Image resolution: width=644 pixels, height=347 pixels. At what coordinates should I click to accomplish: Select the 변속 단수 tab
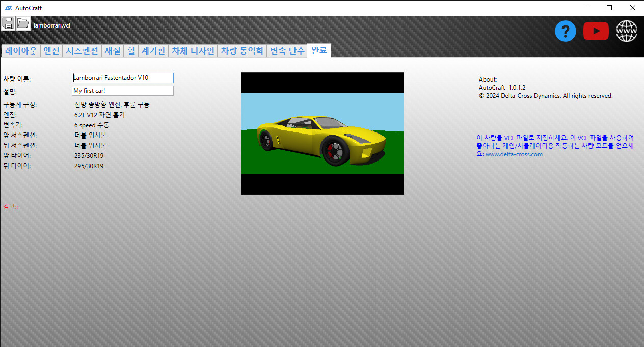tap(287, 51)
